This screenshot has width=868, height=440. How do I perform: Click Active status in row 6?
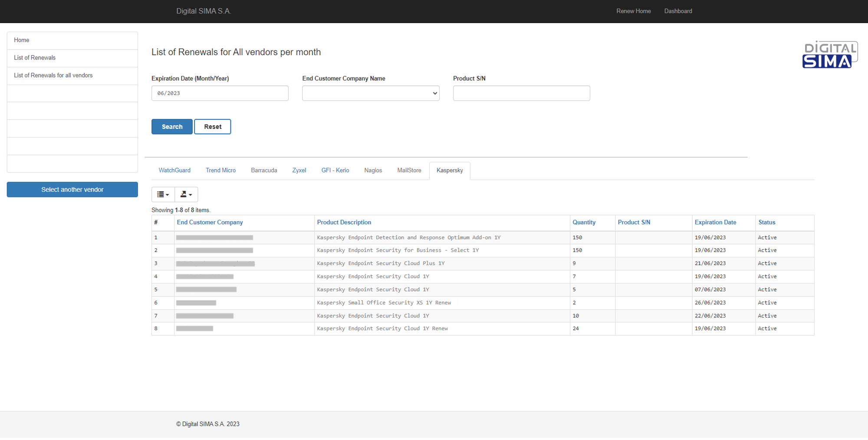(767, 303)
